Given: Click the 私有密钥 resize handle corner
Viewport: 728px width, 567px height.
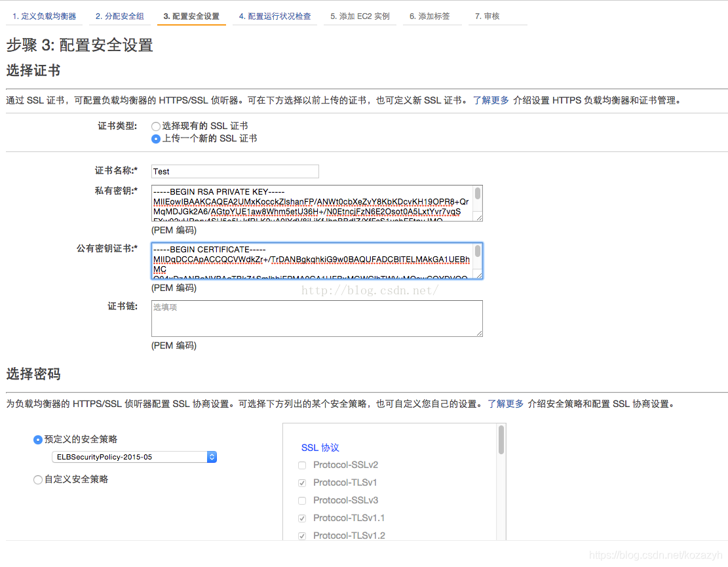Looking at the screenshot, I should (x=479, y=218).
